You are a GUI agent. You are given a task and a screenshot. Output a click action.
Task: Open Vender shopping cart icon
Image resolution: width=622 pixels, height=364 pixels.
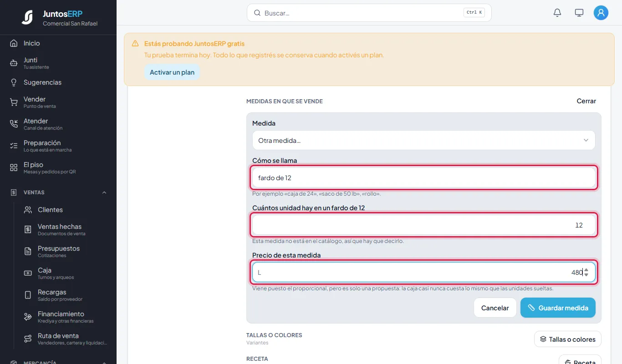14,102
